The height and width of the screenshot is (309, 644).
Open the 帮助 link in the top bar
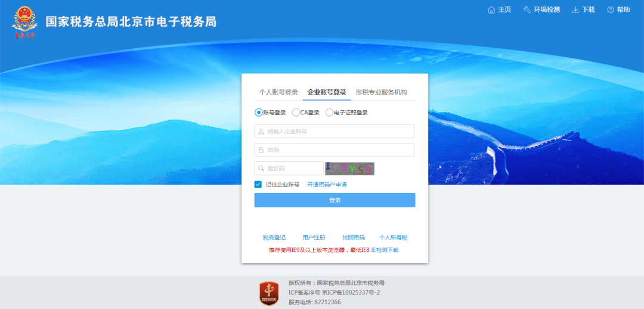[x=624, y=10]
